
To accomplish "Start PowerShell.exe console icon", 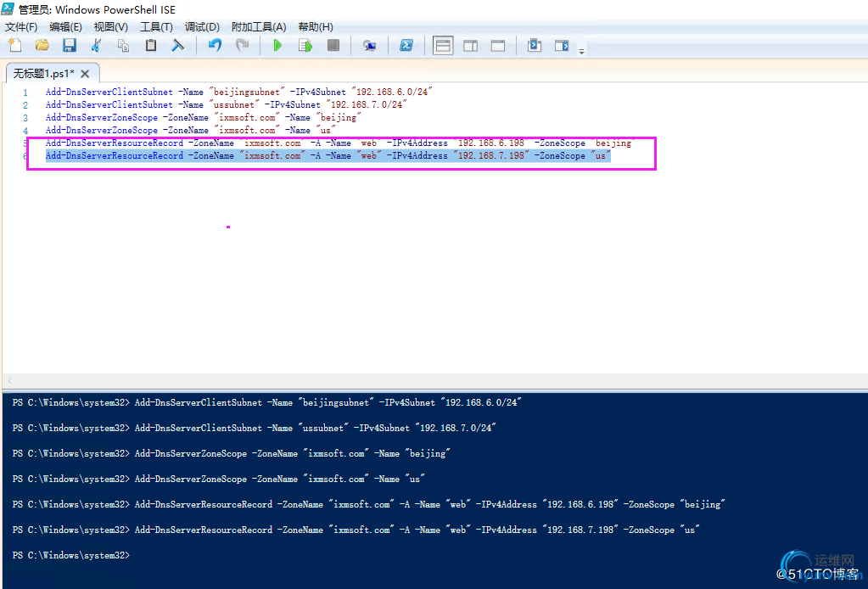I will tap(406, 45).
